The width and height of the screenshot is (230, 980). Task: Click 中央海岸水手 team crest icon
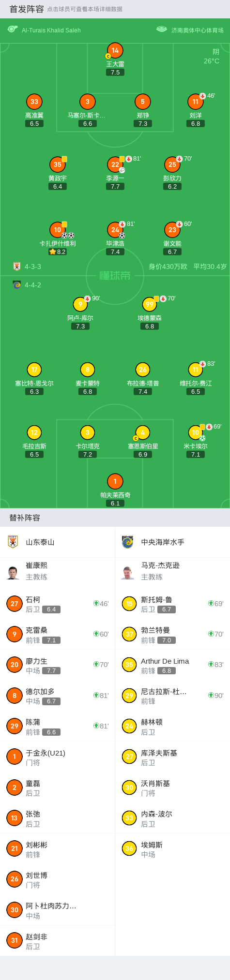pos(128,542)
